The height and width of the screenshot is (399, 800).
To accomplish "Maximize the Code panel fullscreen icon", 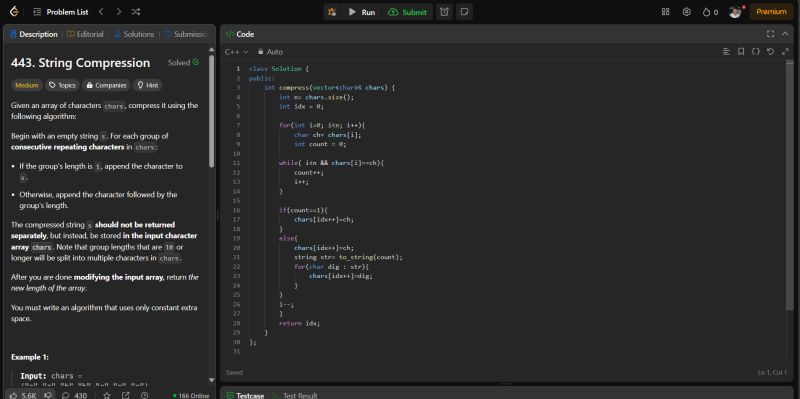I will pos(770,34).
